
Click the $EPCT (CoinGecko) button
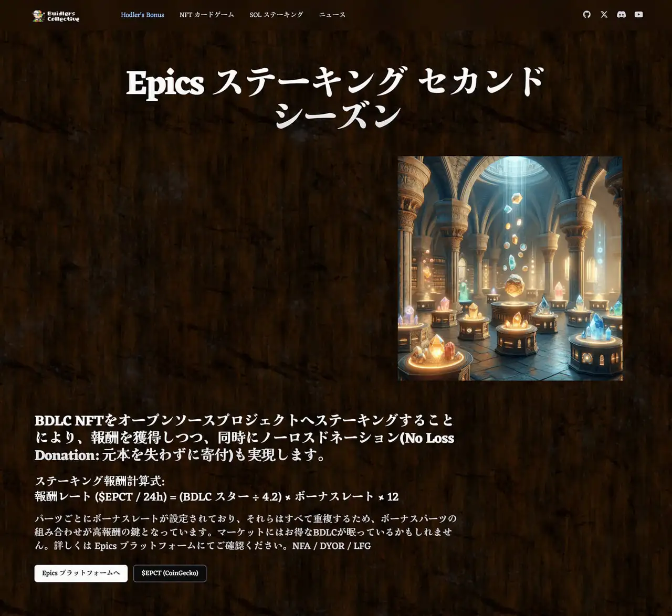coord(170,573)
